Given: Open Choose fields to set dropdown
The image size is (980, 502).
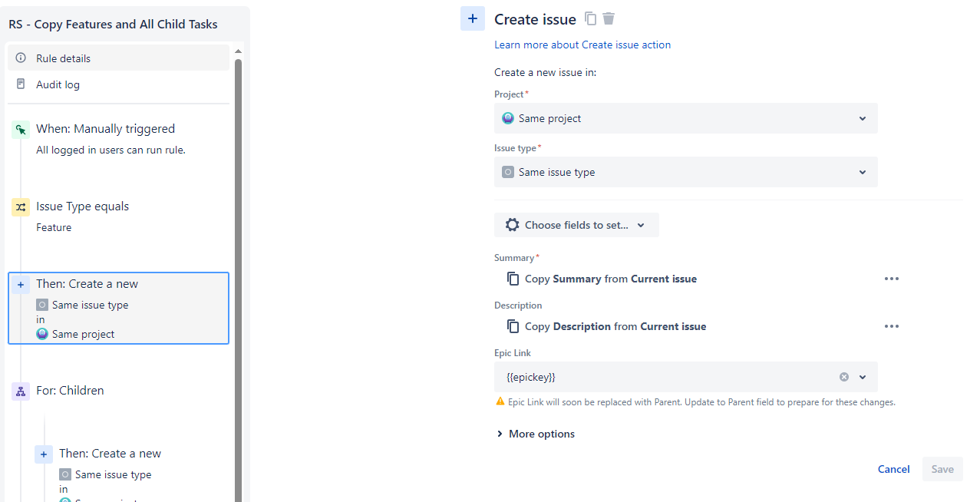Looking at the screenshot, I should (x=576, y=225).
